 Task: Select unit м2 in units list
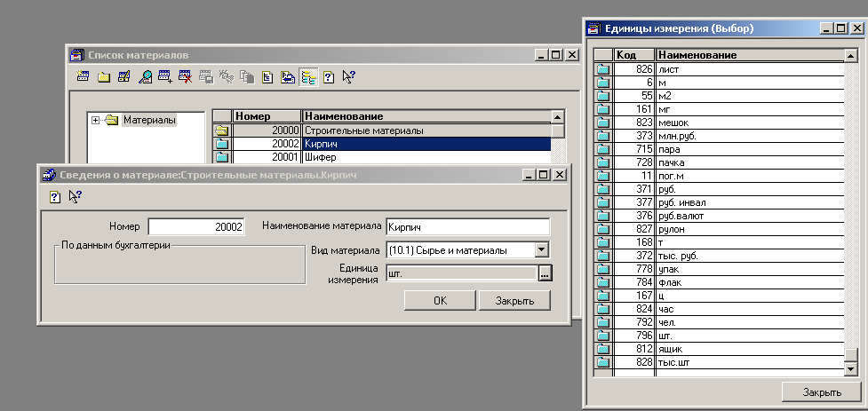click(729, 96)
